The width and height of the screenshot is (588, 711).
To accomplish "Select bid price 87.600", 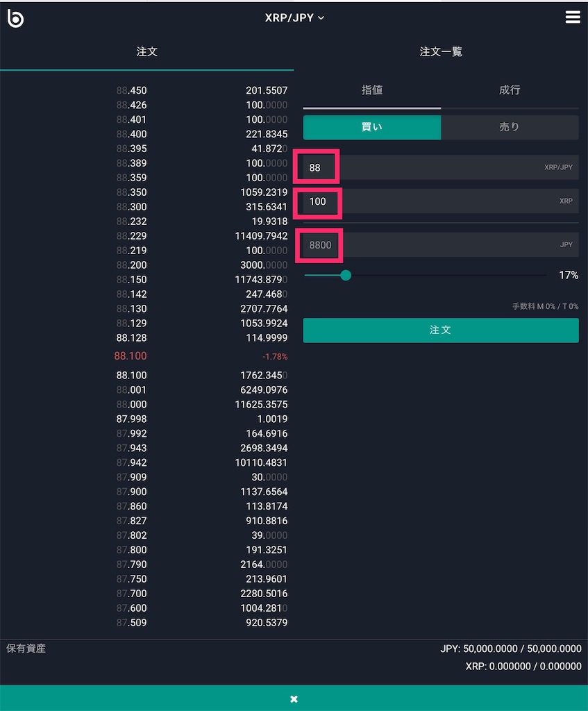I will point(131,608).
